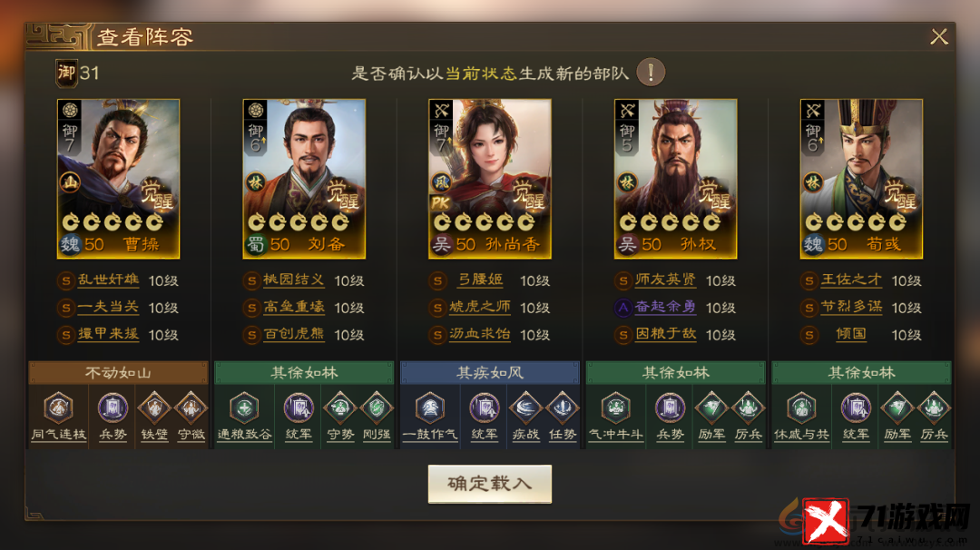Tap the 疾战 icon under 孙尚香

pyautogui.click(x=525, y=408)
